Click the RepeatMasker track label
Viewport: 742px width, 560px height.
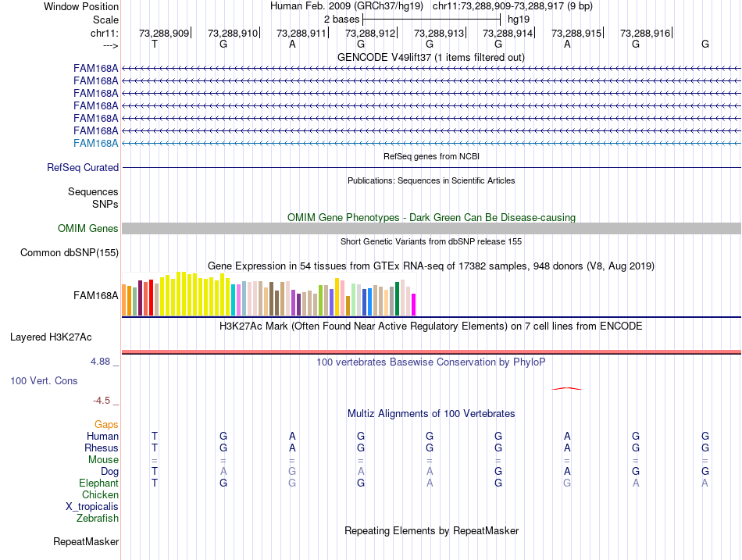[x=86, y=541]
